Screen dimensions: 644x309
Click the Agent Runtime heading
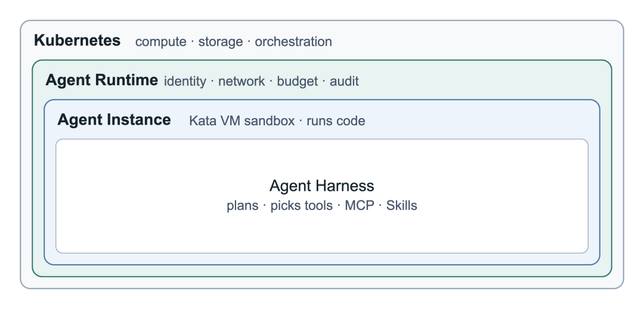pyautogui.click(x=101, y=80)
